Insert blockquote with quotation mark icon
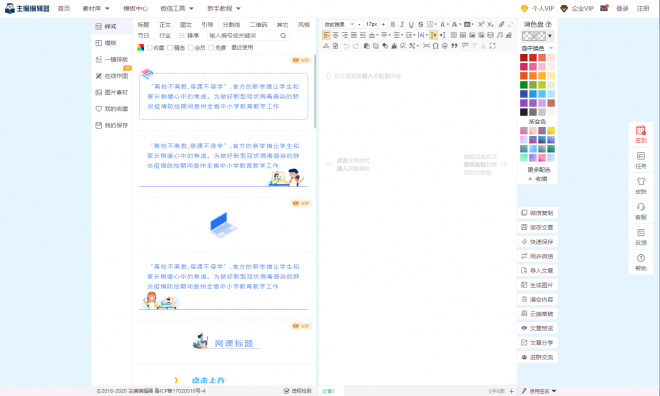The image size is (660, 396). click(454, 46)
